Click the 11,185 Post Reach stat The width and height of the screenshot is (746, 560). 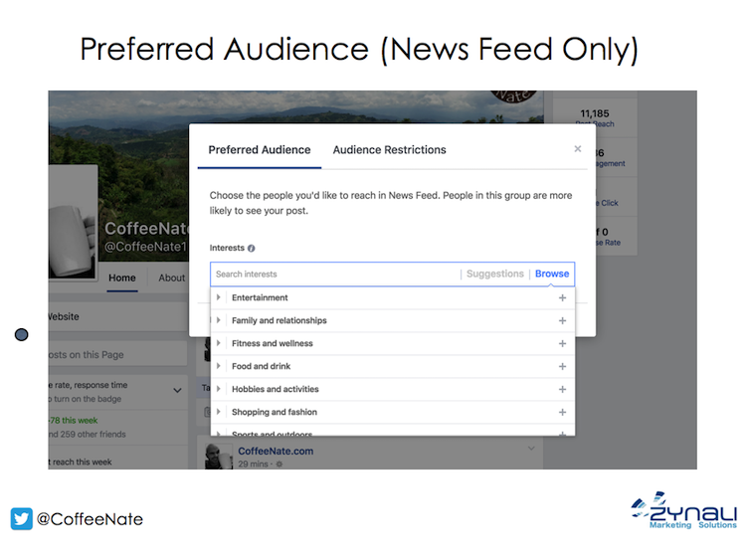(x=595, y=118)
